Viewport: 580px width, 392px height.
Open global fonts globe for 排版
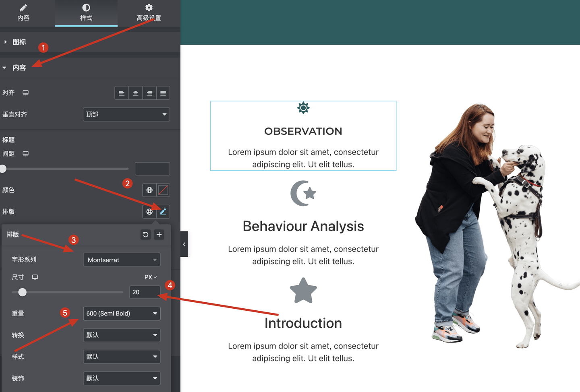pos(149,212)
